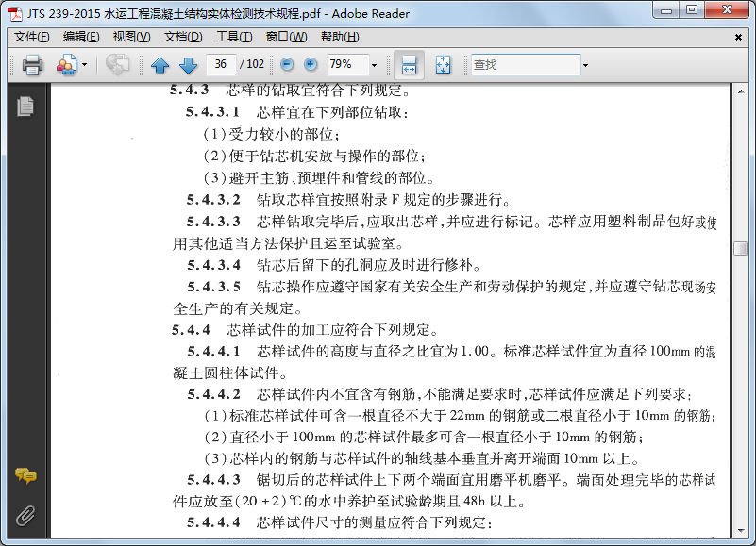Click the section number 5.4.3.2
This screenshot has width=756, height=546.
(213, 200)
